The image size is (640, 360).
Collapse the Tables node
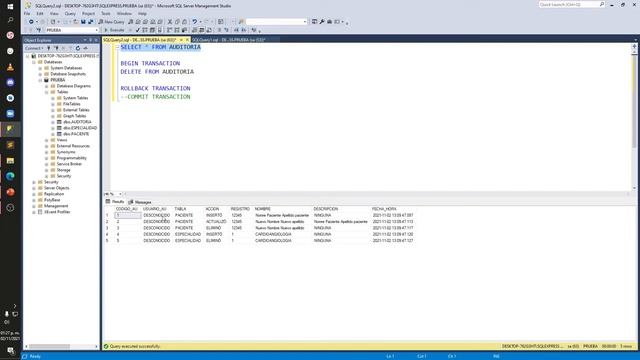pos(47,92)
